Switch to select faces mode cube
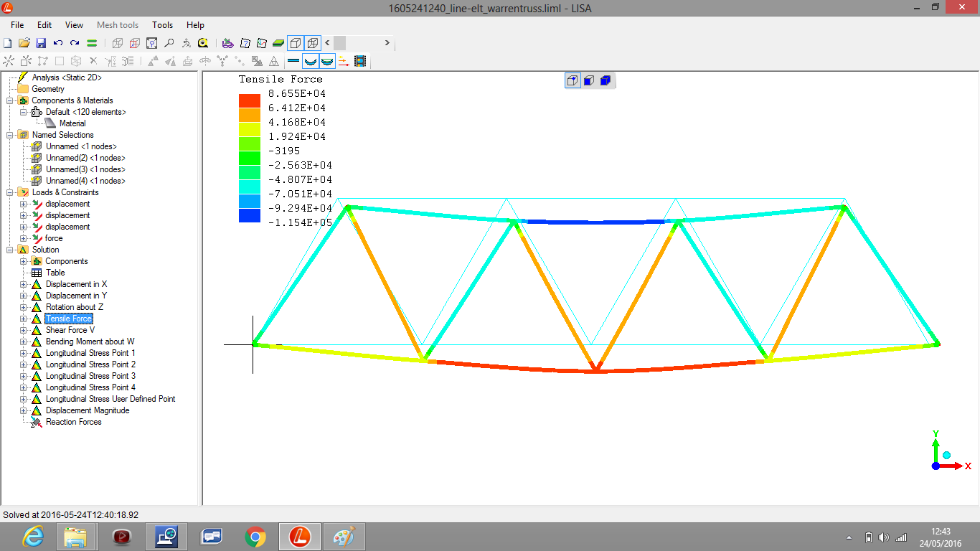Viewport: 980px width, 551px height. pos(588,80)
